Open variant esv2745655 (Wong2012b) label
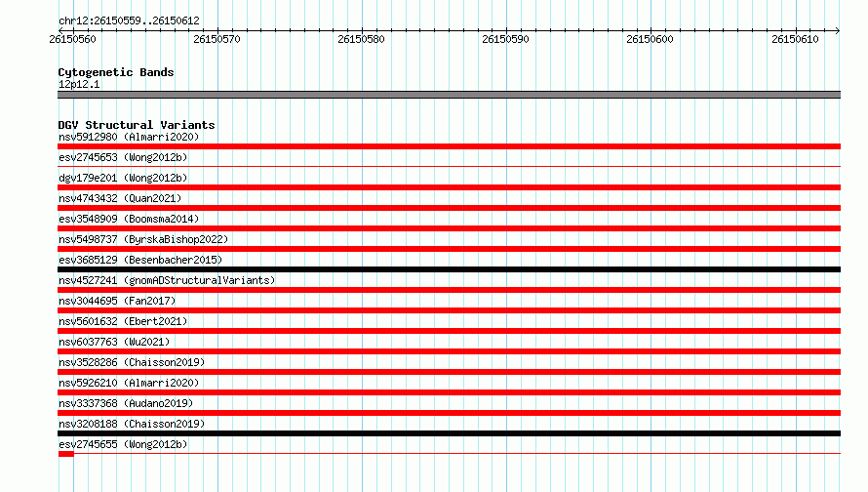Screen dimensions: 868x492 click(123, 444)
